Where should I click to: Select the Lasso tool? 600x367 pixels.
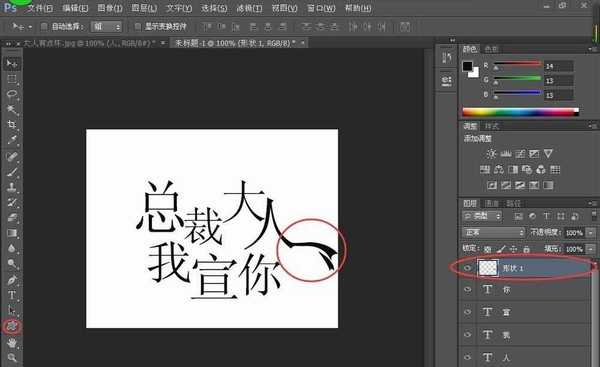point(12,94)
